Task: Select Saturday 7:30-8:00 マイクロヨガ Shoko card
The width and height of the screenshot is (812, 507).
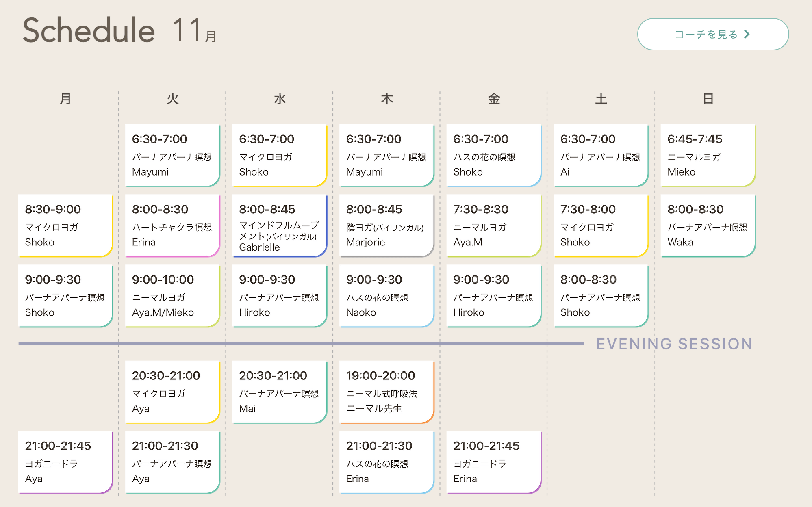Action: [601, 226]
